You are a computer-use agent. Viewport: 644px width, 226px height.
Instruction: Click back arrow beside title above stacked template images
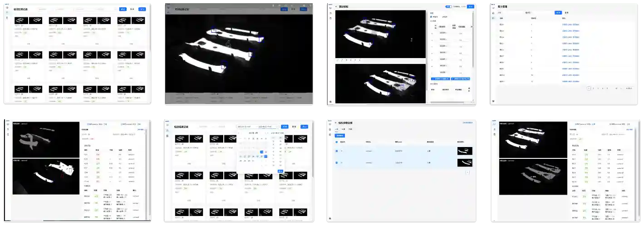(336, 7)
